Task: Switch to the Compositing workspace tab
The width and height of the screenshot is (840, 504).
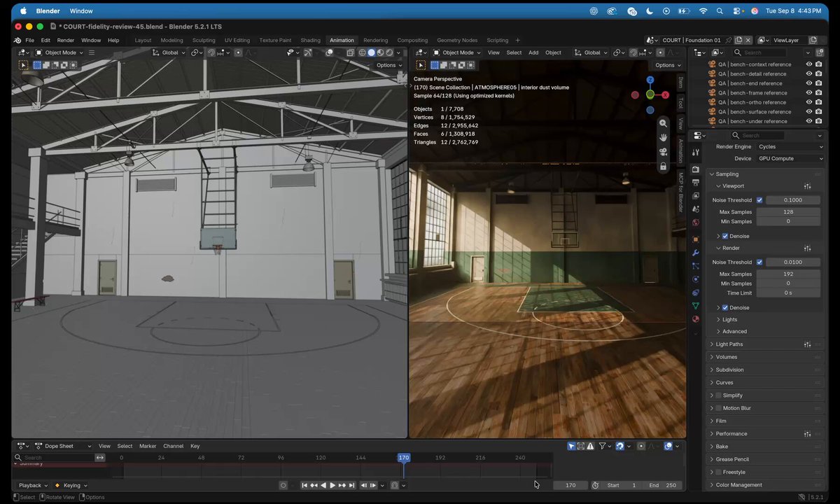Action: [x=412, y=41]
